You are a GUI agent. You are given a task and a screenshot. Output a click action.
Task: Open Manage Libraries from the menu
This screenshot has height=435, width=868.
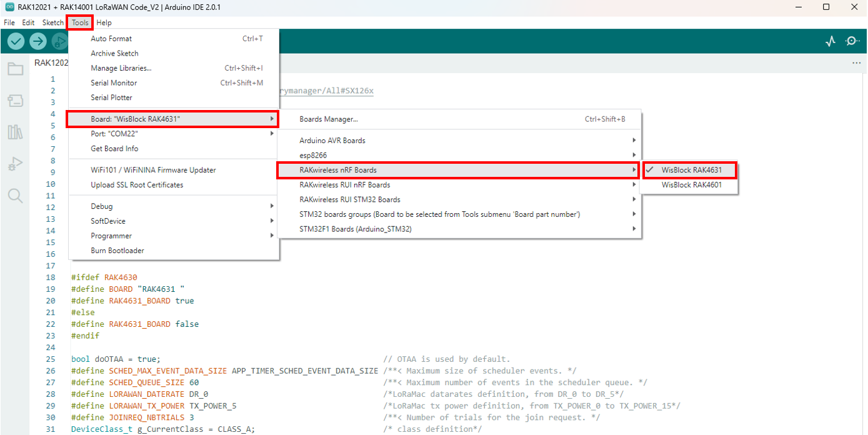coord(174,68)
